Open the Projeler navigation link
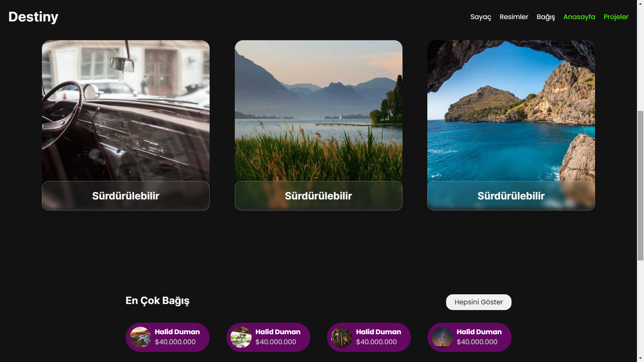644x362 pixels. click(x=615, y=17)
